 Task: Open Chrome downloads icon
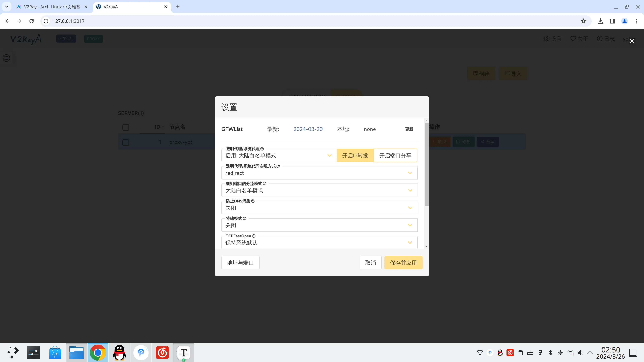[x=600, y=21]
